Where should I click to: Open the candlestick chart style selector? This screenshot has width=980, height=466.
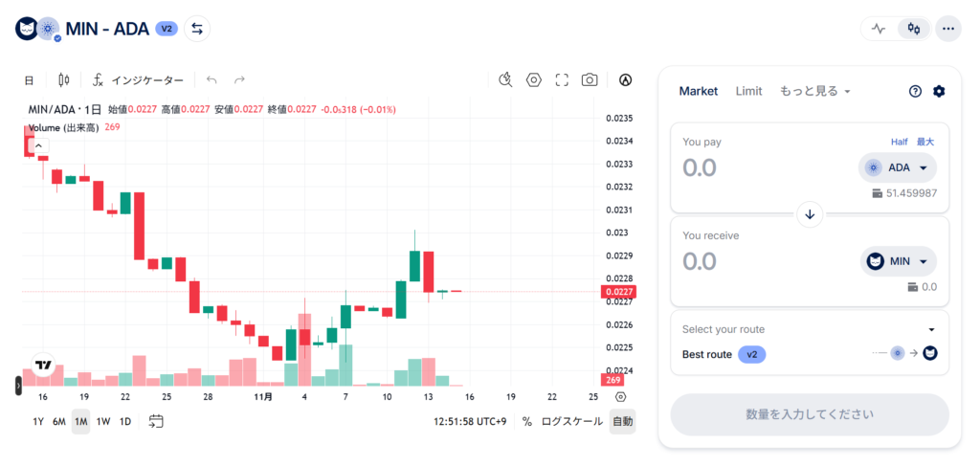64,79
